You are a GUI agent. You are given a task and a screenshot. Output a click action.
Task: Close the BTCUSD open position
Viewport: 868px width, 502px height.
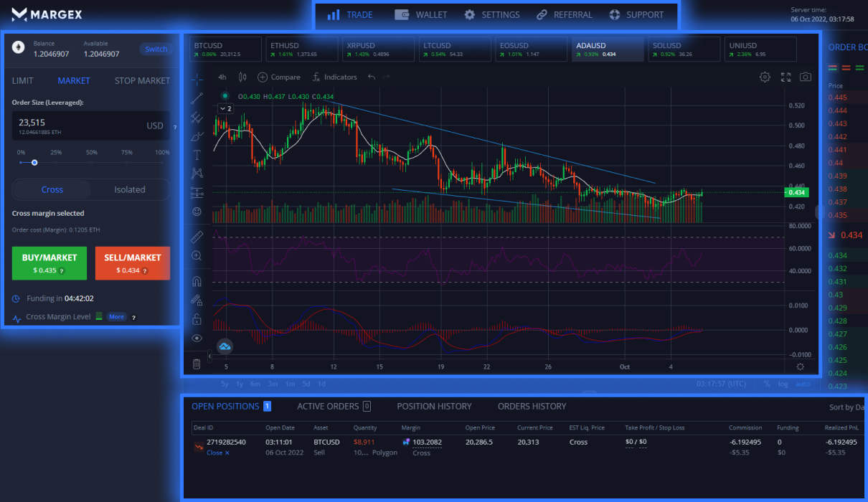coord(218,453)
